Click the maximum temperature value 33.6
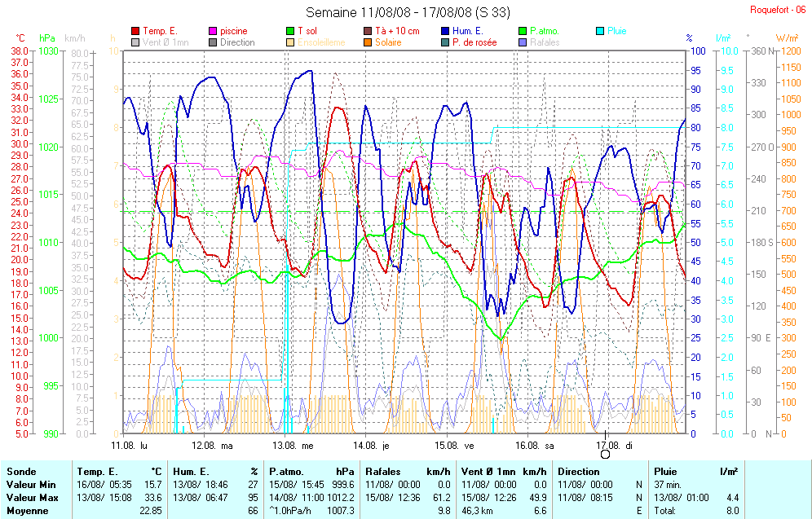The width and height of the screenshot is (812, 519). (x=154, y=498)
